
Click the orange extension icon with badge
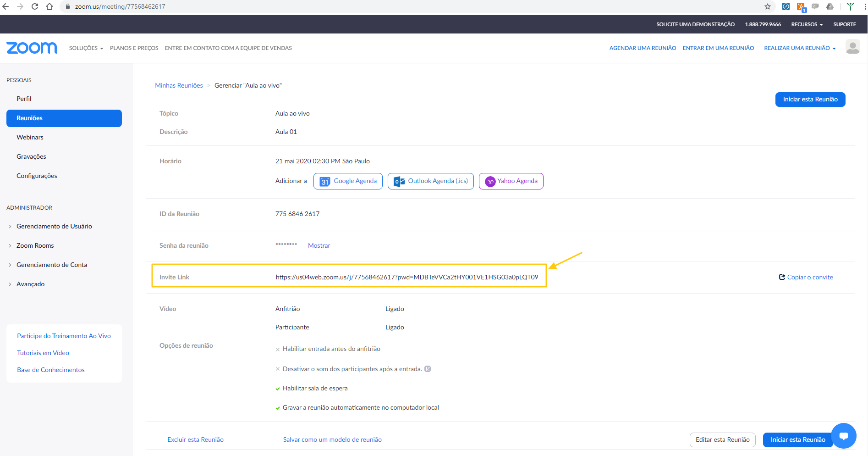pyautogui.click(x=801, y=7)
